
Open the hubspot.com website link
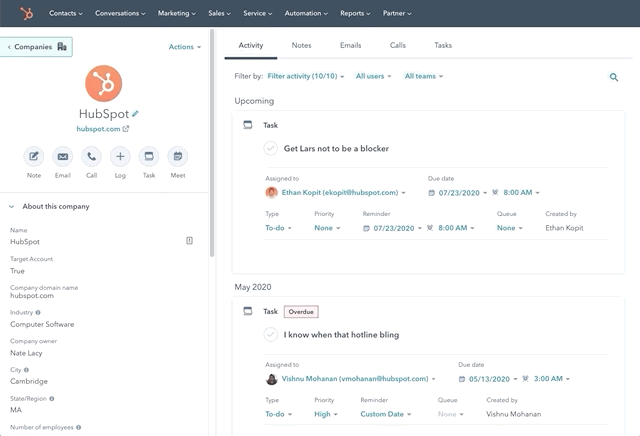click(103, 129)
